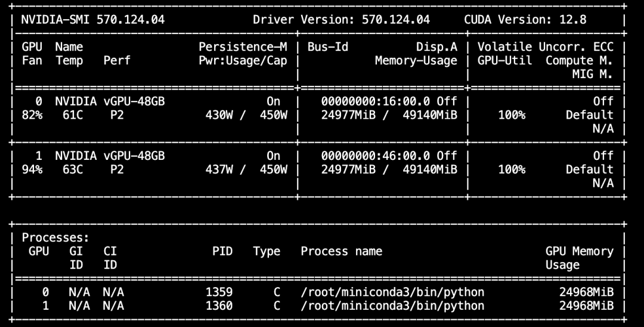The height and width of the screenshot is (327, 644).
Task: Click 24968MiB for PID 1359
Action: coord(586,292)
